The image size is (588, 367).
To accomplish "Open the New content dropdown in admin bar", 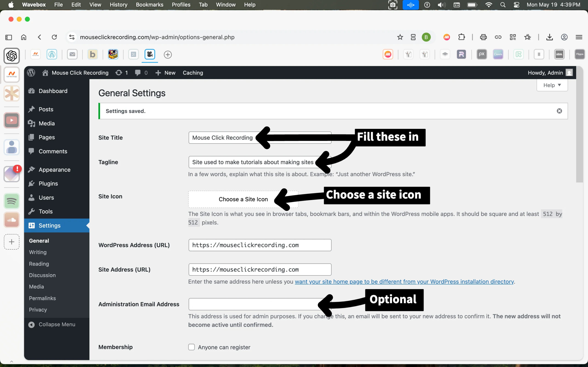I will (165, 72).
